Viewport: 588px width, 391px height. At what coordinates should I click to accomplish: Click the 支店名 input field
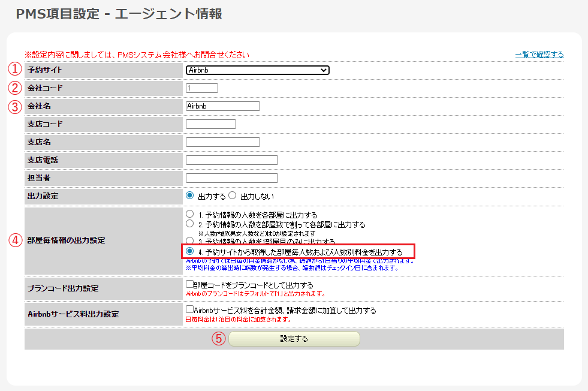[223, 142]
